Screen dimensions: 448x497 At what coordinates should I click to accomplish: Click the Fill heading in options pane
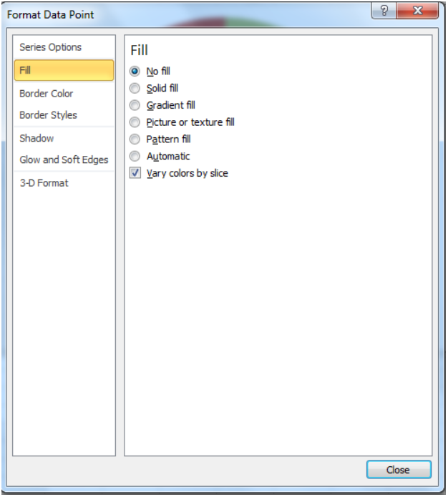click(x=140, y=50)
